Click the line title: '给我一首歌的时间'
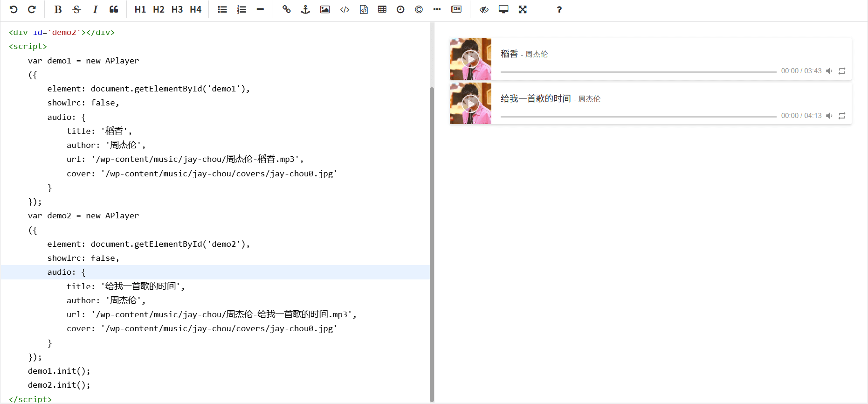 pos(125,286)
